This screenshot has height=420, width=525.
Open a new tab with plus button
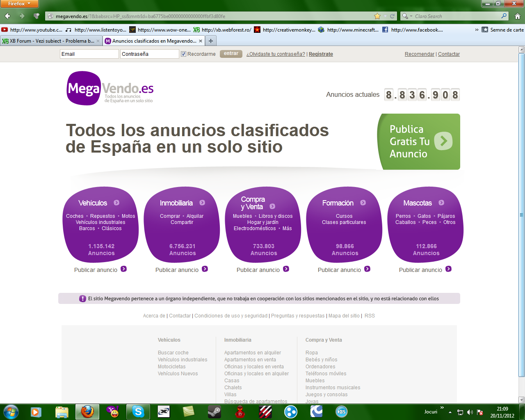(x=211, y=41)
